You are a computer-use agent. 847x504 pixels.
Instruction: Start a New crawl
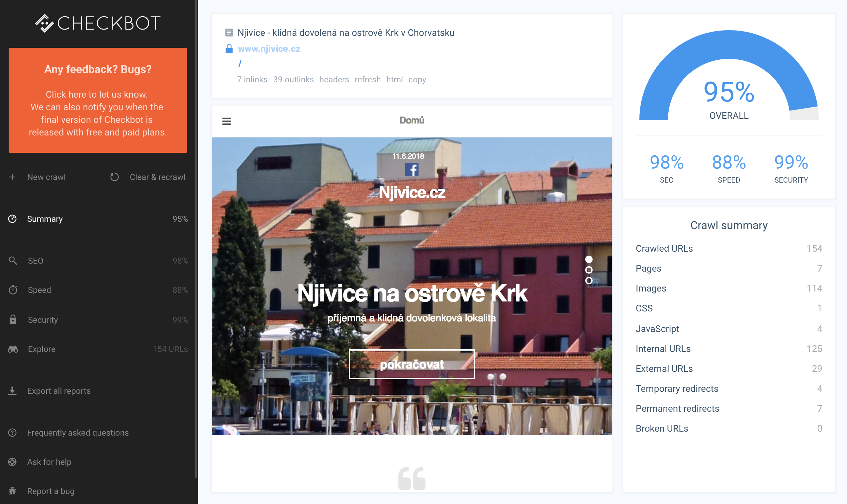coord(46,177)
